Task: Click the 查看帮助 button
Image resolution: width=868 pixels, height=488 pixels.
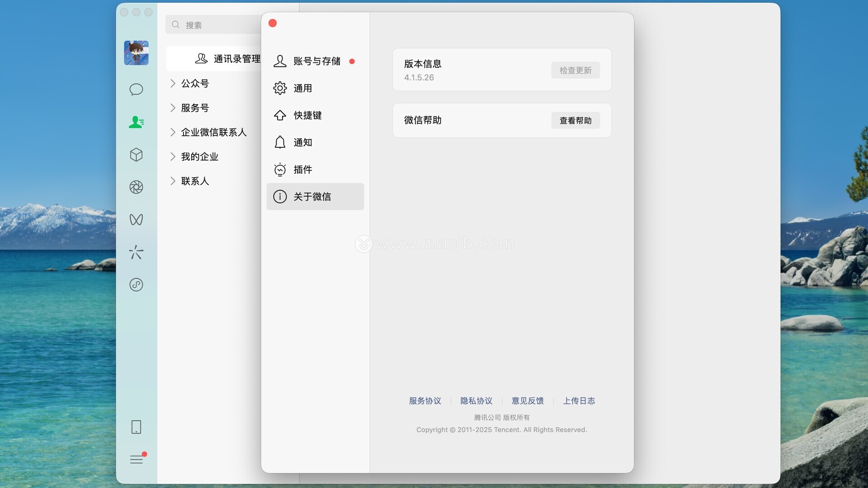Action: click(575, 121)
